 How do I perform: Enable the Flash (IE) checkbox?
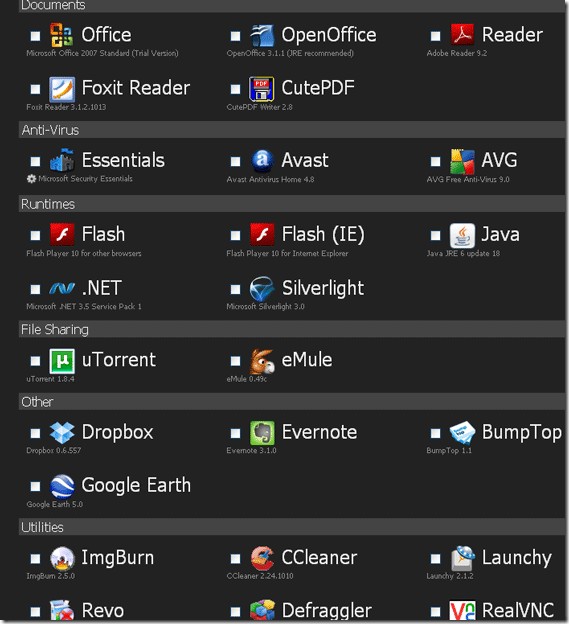point(235,235)
